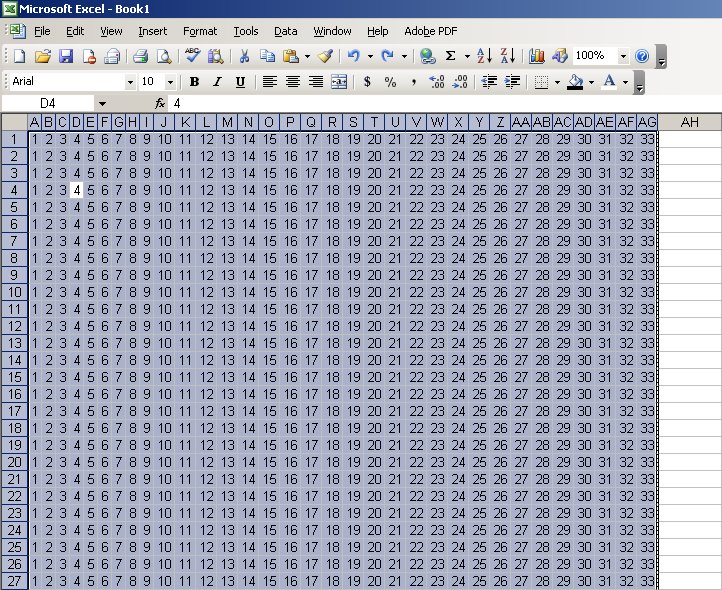Run the Spelling check icon
This screenshot has height=590, width=722.
click(x=192, y=56)
